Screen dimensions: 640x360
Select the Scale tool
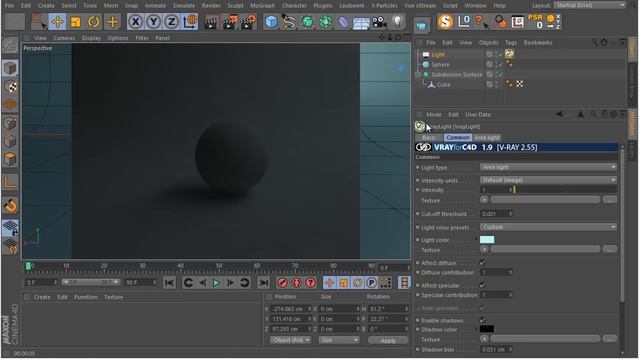(x=76, y=22)
